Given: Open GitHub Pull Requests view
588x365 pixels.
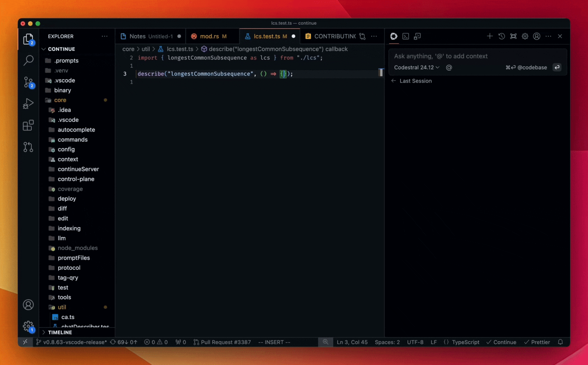Looking at the screenshot, I should point(28,147).
